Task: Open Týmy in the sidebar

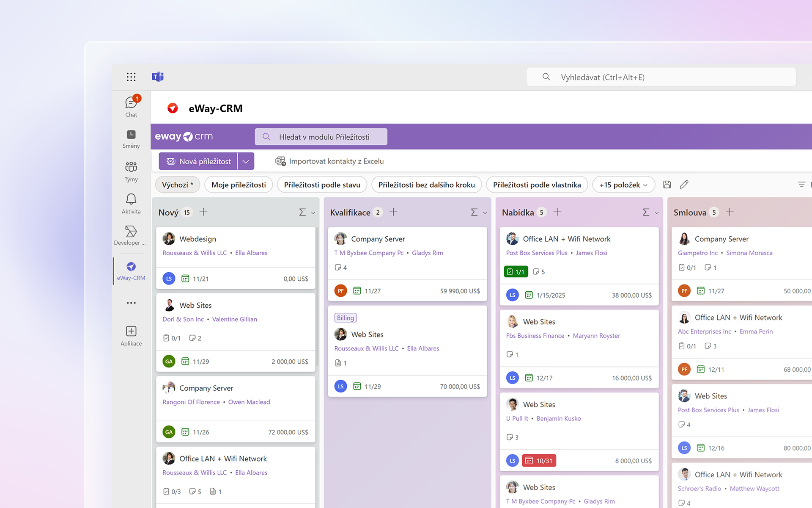Action: (131, 171)
